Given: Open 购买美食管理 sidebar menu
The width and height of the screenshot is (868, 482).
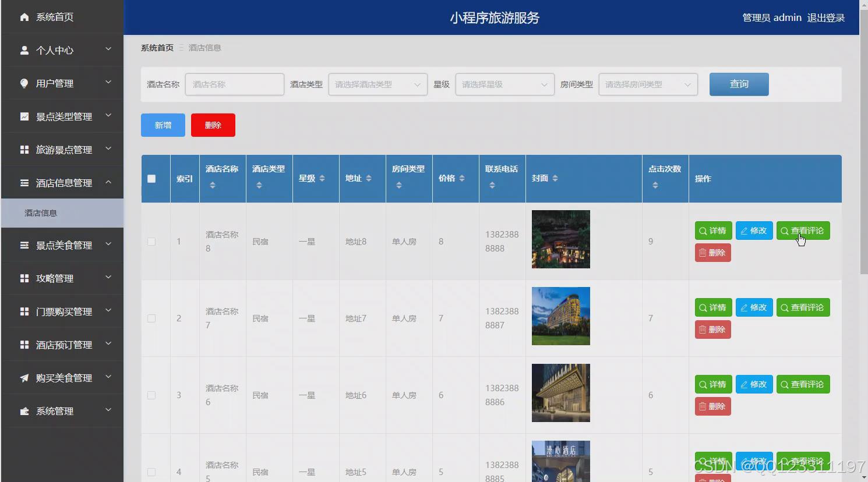Looking at the screenshot, I should click(62, 378).
